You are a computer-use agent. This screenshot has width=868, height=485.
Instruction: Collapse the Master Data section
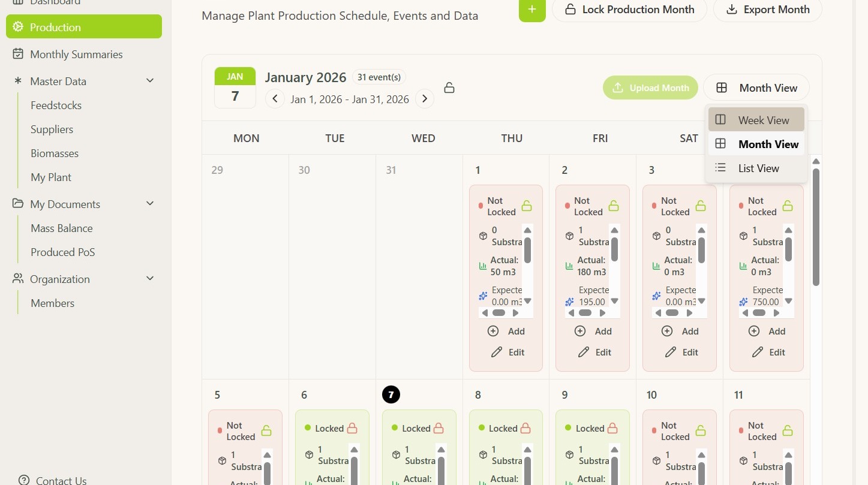point(150,81)
